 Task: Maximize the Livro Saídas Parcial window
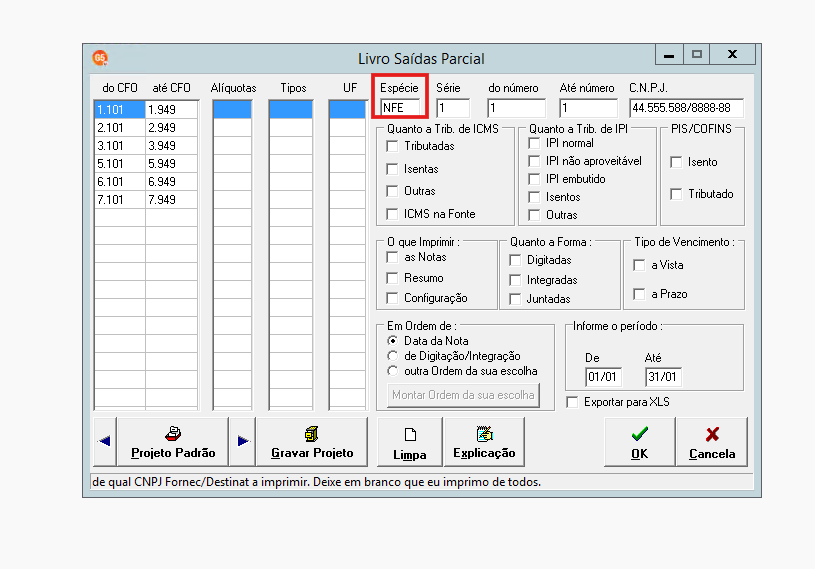click(x=696, y=55)
